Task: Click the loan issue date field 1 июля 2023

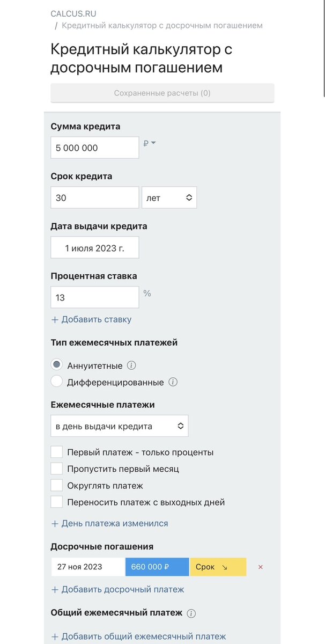Action: [x=94, y=247]
